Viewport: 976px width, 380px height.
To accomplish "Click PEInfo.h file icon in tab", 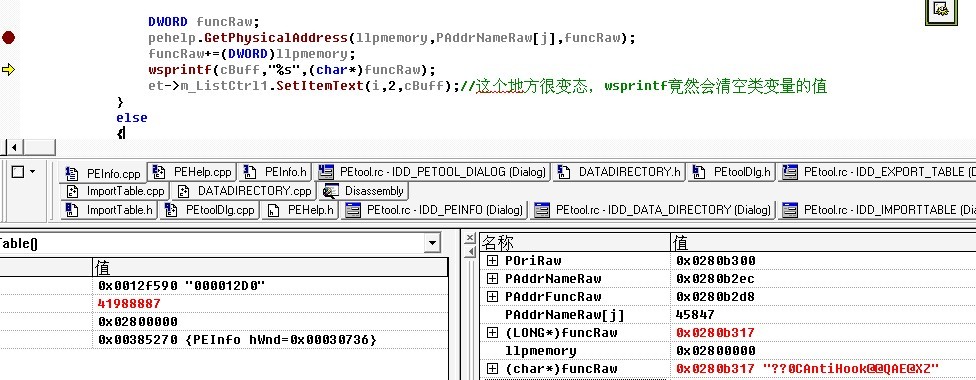I will click(x=250, y=172).
